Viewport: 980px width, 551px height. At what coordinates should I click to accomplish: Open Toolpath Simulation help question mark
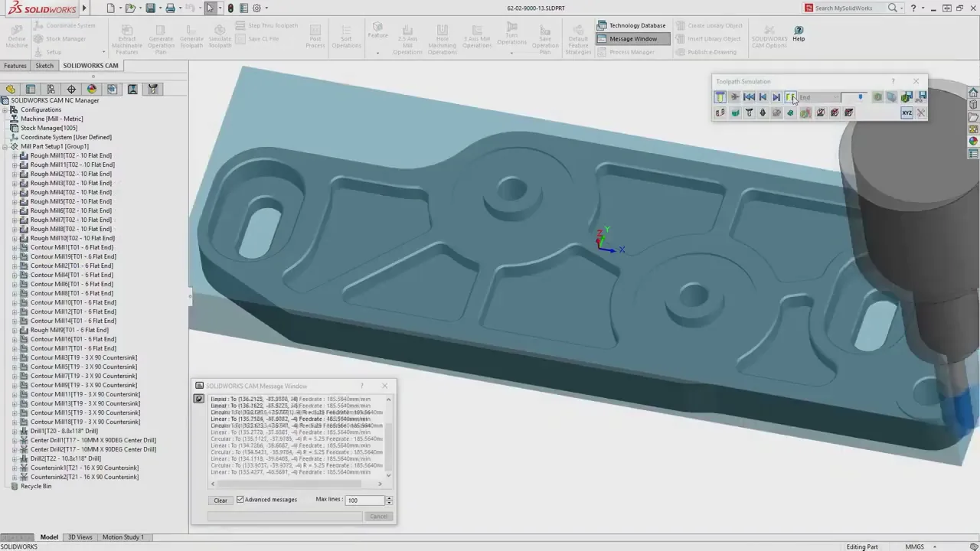[x=893, y=81]
